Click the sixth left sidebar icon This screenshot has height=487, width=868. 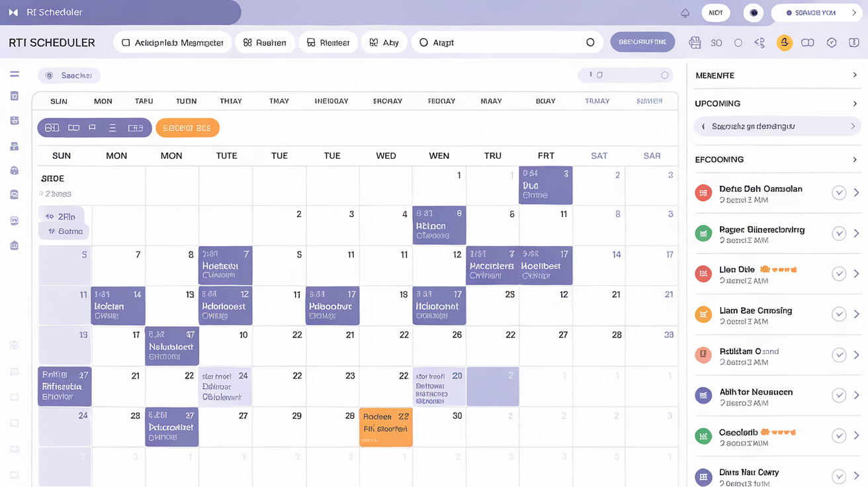15,195
